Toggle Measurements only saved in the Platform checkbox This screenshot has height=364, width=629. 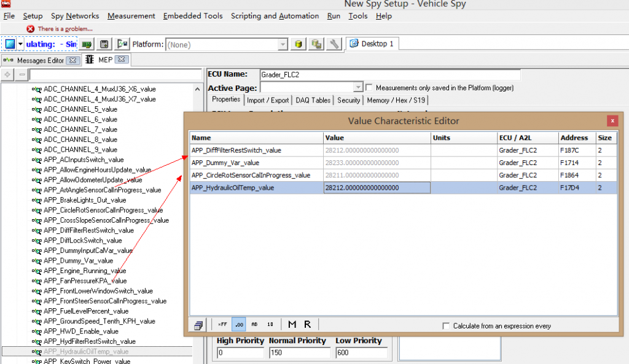click(x=370, y=88)
